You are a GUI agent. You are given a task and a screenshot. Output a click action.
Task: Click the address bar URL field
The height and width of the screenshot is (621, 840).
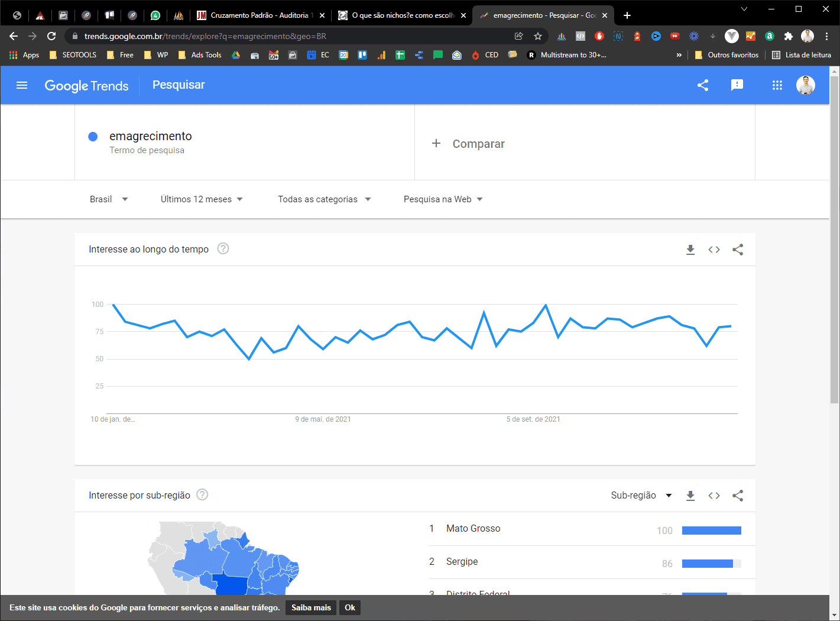point(296,36)
